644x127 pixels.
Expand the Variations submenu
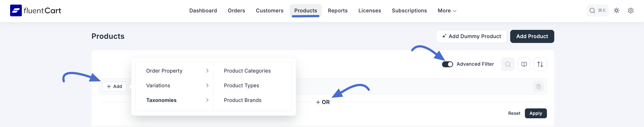(177, 85)
